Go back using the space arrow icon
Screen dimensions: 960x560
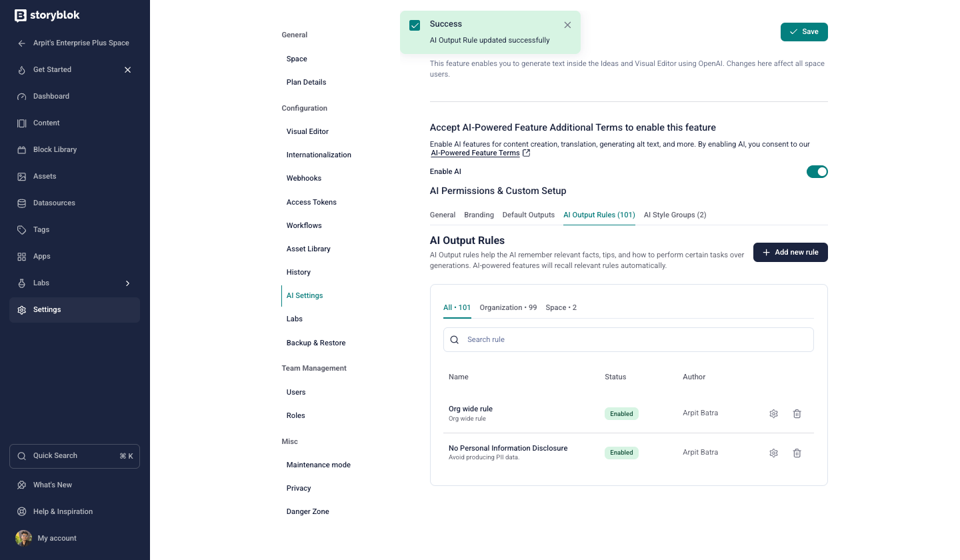pyautogui.click(x=22, y=43)
